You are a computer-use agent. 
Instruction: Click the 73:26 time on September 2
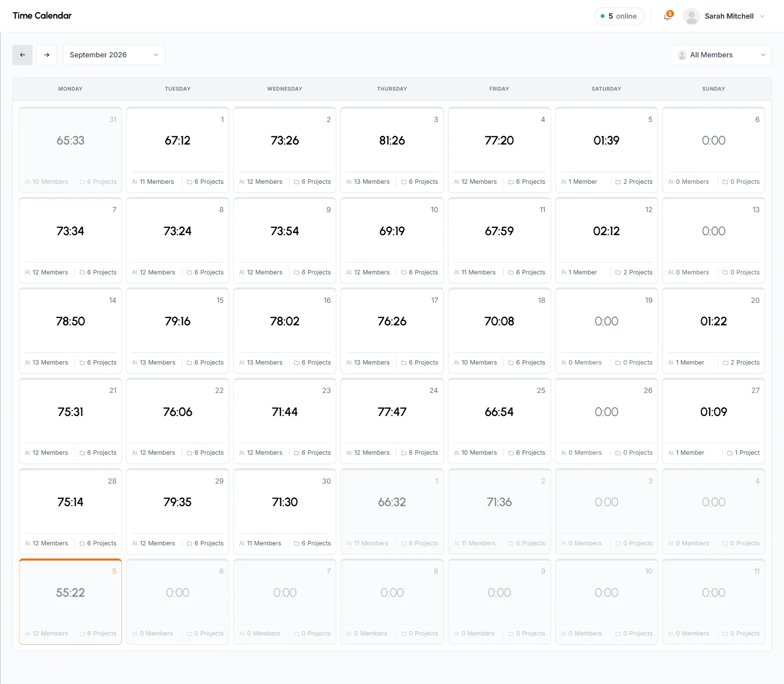(285, 141)
